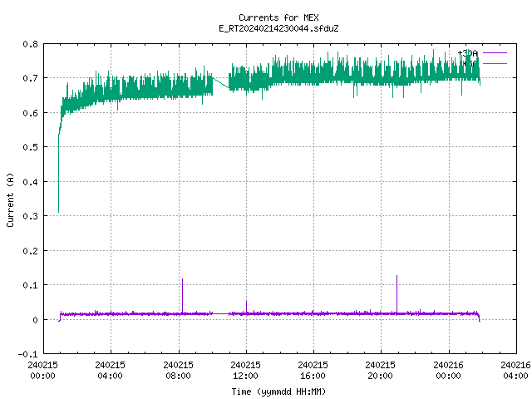Click the 0.5 y-axis tick label

pos(30,147)
